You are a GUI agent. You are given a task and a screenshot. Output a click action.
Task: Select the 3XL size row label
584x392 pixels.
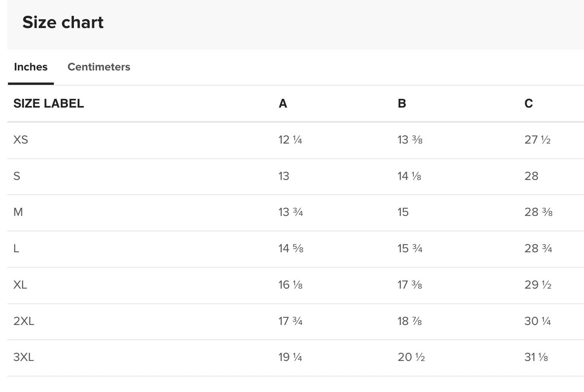(x=24, y=357)
